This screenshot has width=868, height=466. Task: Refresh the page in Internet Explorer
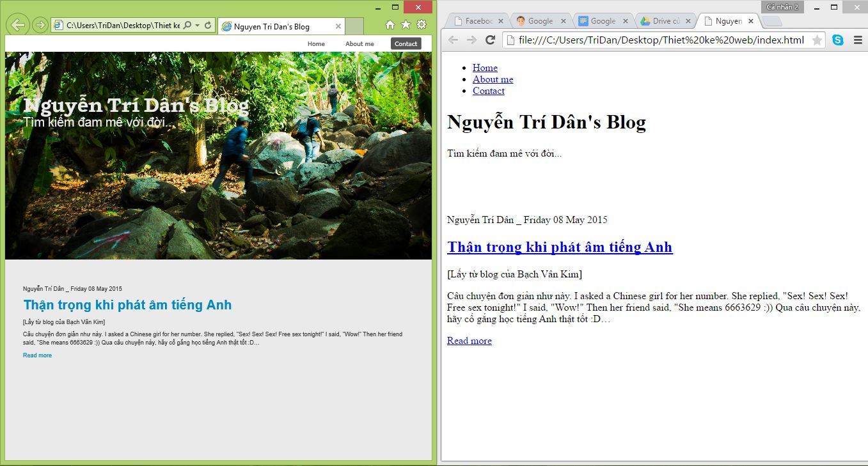[x=208, y=26]
